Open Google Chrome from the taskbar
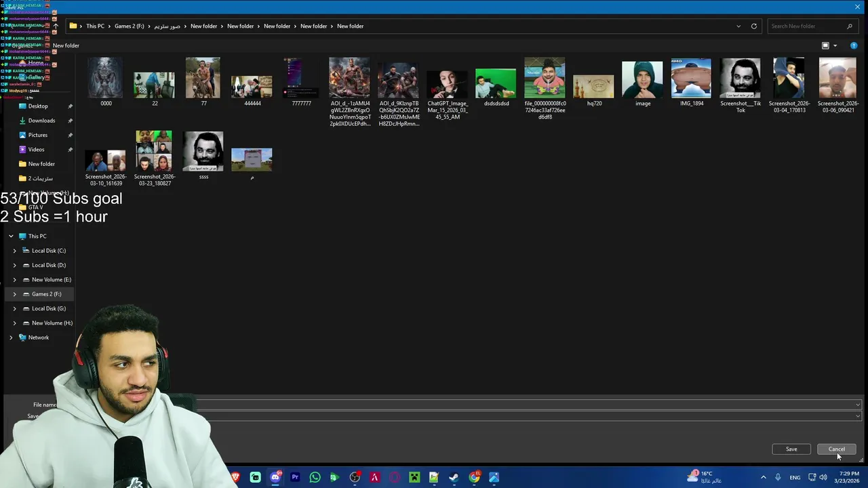 click(x=474, y=477)
